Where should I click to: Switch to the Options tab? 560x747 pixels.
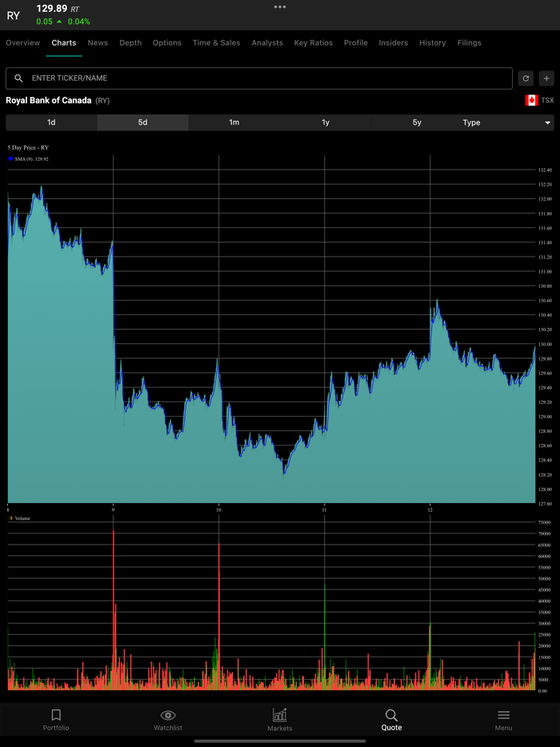coord(167,43)
